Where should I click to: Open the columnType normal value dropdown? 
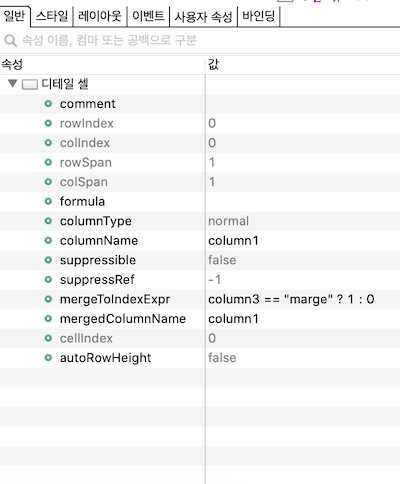(x=303, y=221)
